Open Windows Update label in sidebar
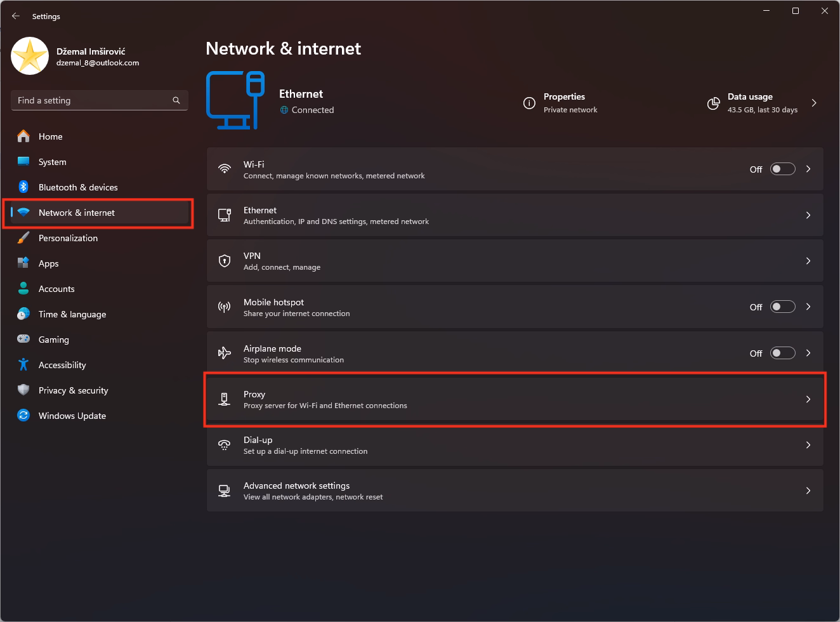The width and height of the screenshot is (840, 622). (72, 416)
